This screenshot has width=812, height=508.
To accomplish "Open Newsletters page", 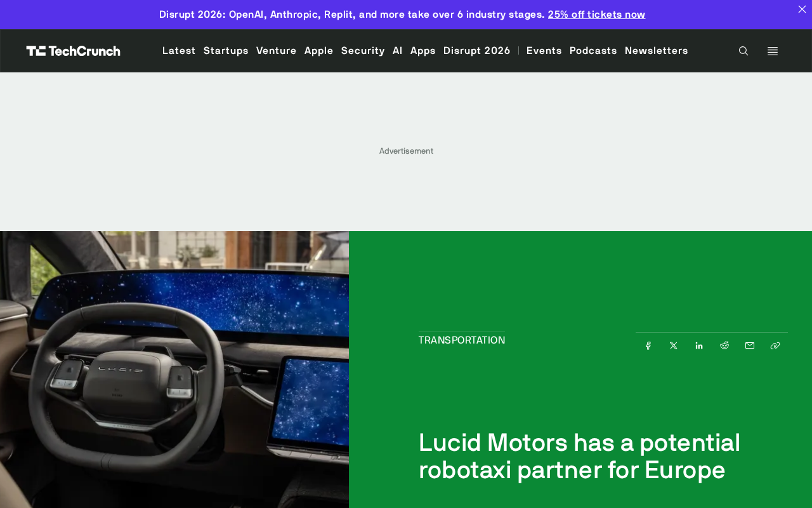I will coord(657,51).
